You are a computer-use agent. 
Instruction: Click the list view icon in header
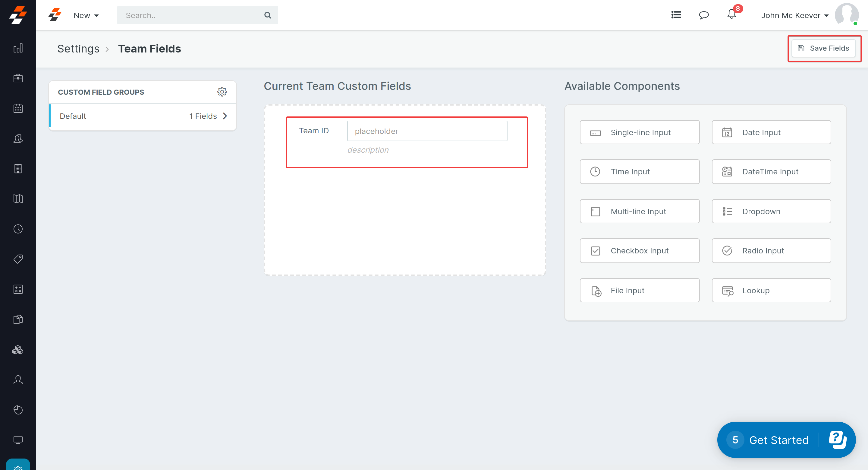coord(676,15)
